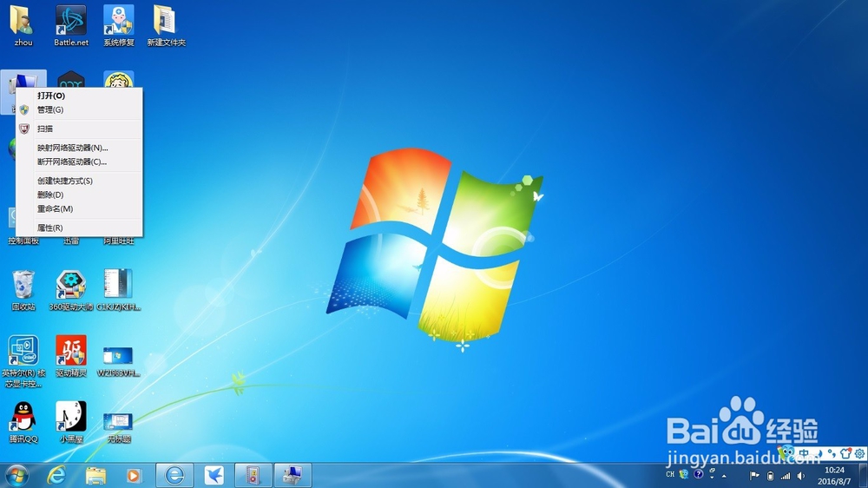Image resolution: width=868 pixels, height=488 pixels.
Task: Open the Battle.net desktop shortcut
Action: [71, 25]
